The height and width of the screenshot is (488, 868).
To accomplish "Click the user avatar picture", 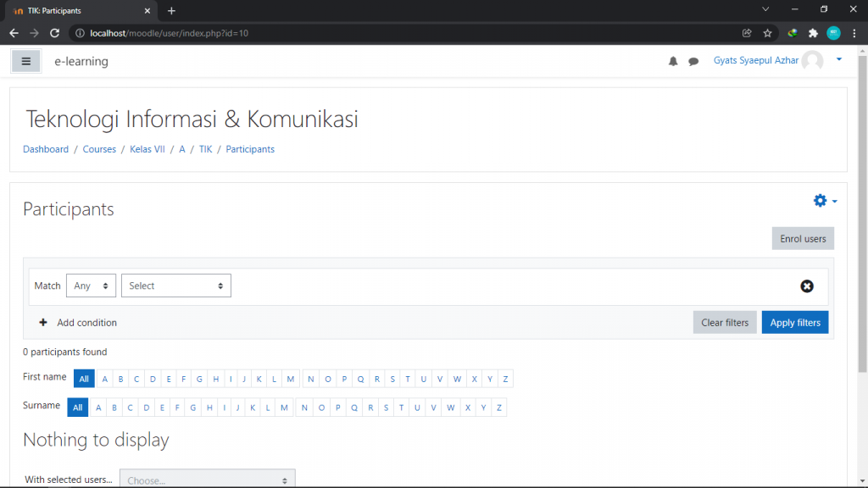I will tap(812, 61).
